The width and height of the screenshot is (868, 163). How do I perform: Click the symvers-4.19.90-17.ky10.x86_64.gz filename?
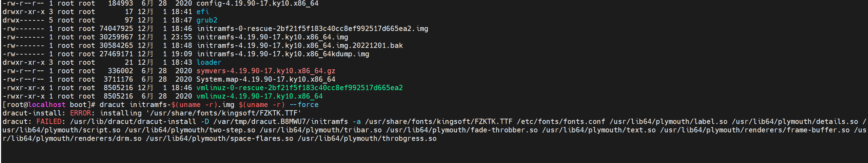click(266, 71)
